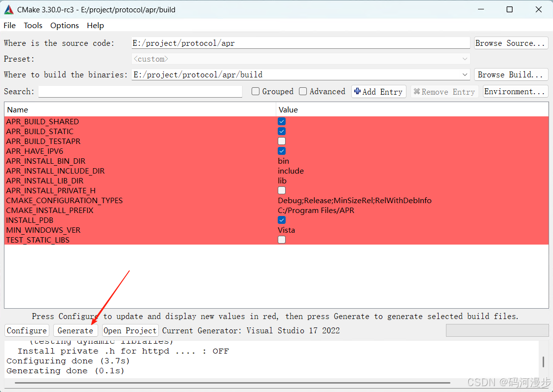The image size is (553, 392).
Task: Minimize the CMake window
Action: point(481,9)
